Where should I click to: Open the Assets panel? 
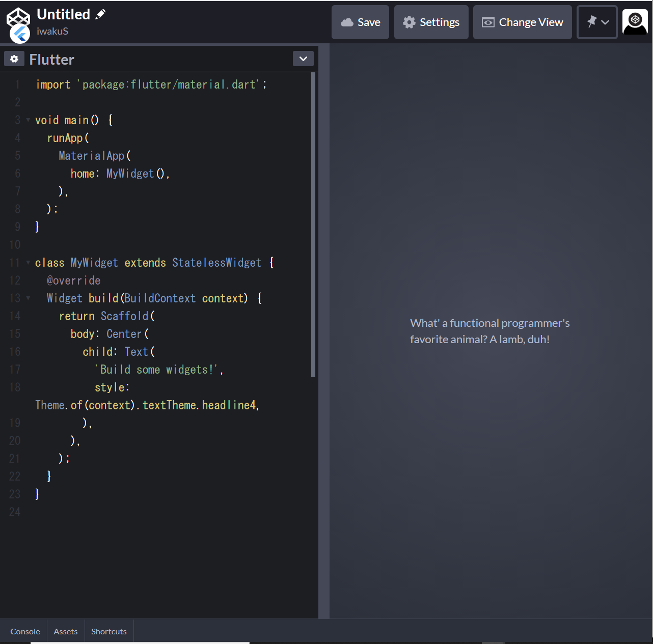click(66, 631)
